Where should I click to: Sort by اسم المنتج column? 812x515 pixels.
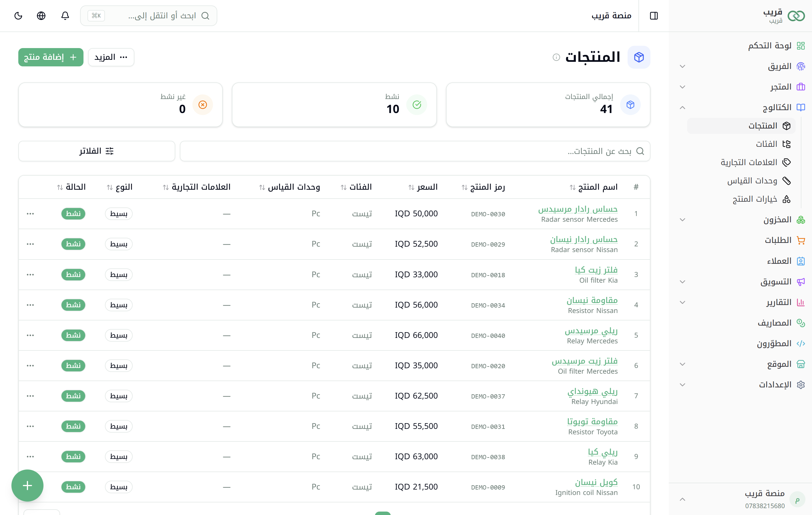click(594, 187)
